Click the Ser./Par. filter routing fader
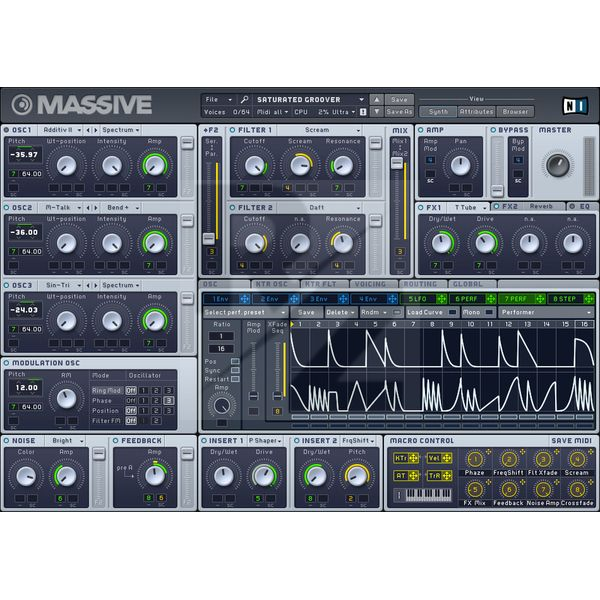The height and width of the screenshot is (600, 600). [209, 238]
